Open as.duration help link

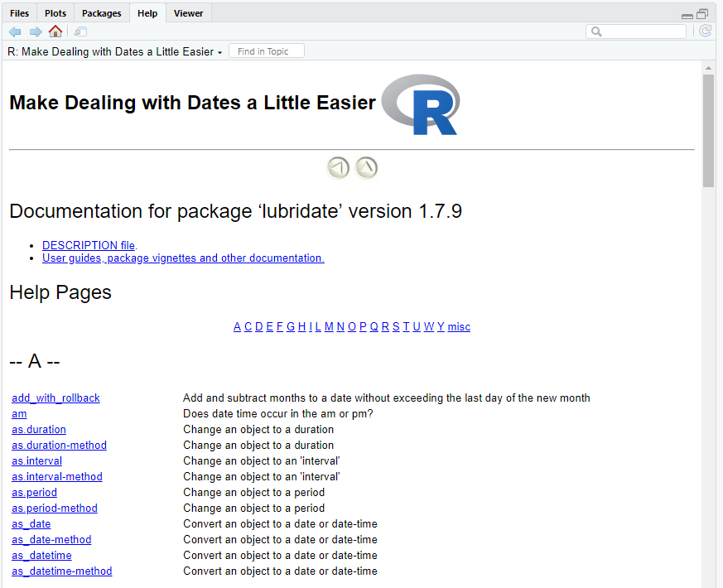[x=39, y=429]
